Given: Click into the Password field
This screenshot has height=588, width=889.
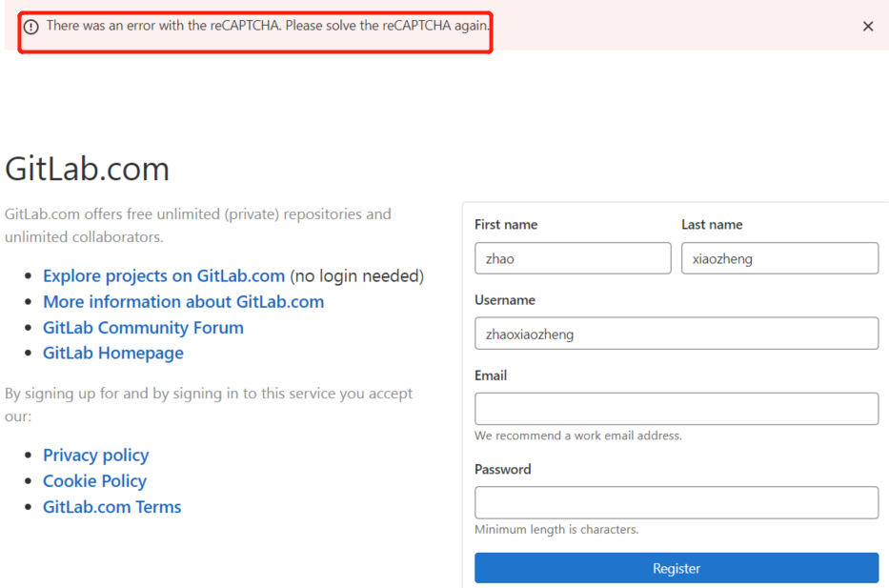Looking at the screenshot, I should coord(677,502).
